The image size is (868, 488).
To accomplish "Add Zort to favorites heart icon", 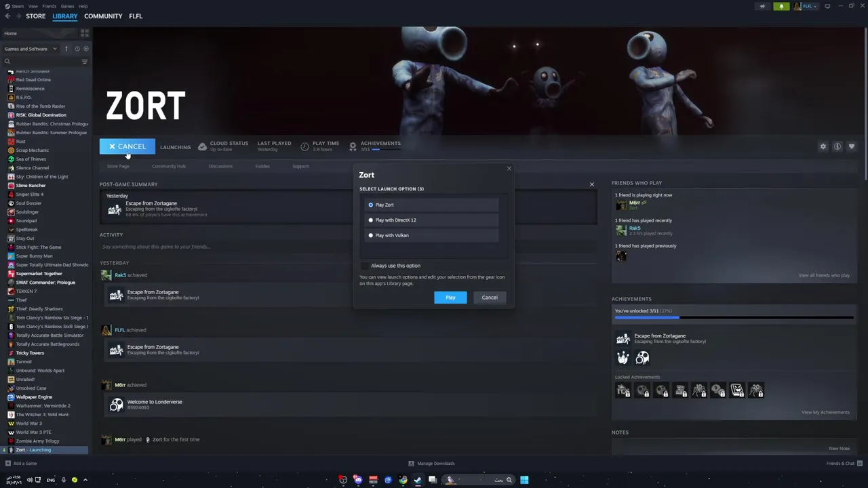I will pyautogui.click(x=852, y=146).
